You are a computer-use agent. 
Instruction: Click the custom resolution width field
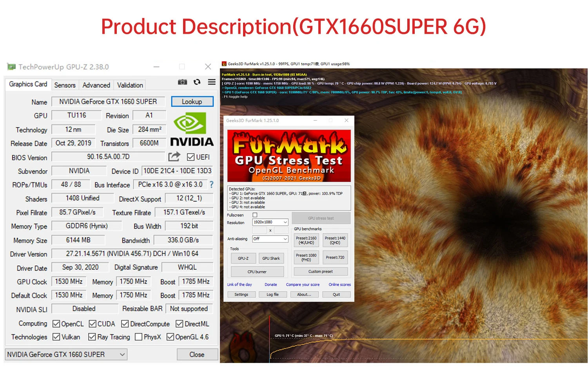[x=260, y=230]
